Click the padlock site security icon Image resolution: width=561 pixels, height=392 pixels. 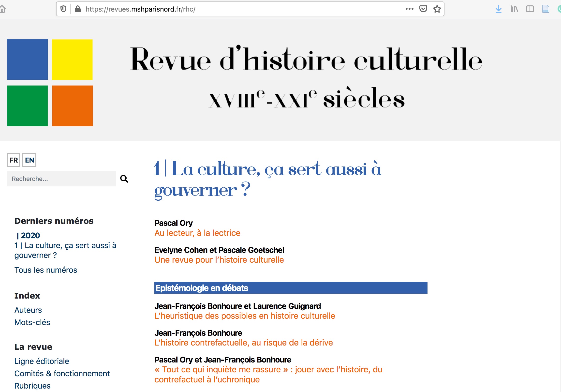pyautogui.click(x=78, y=9)
